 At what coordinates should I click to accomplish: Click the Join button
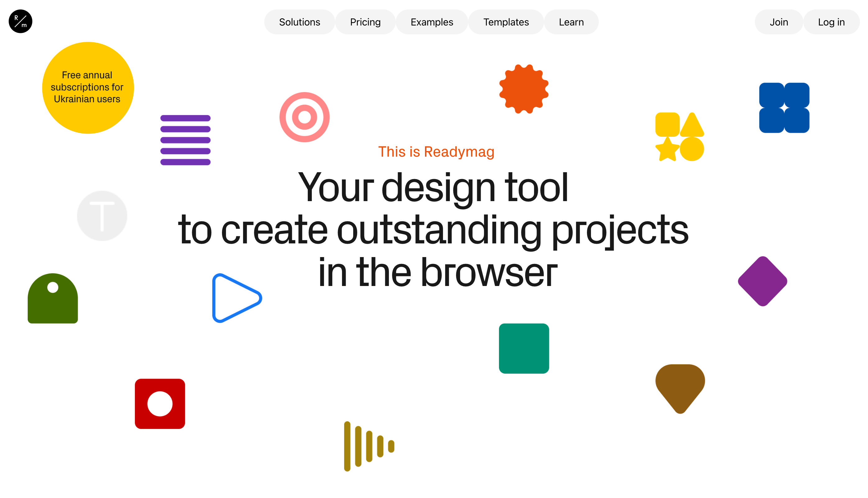click(x=778, y=22)
